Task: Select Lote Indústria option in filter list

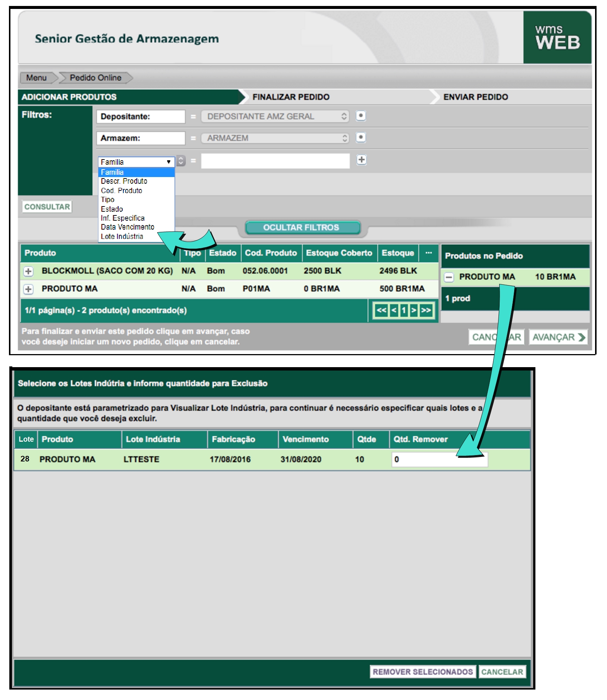Action: click(136, 236)
